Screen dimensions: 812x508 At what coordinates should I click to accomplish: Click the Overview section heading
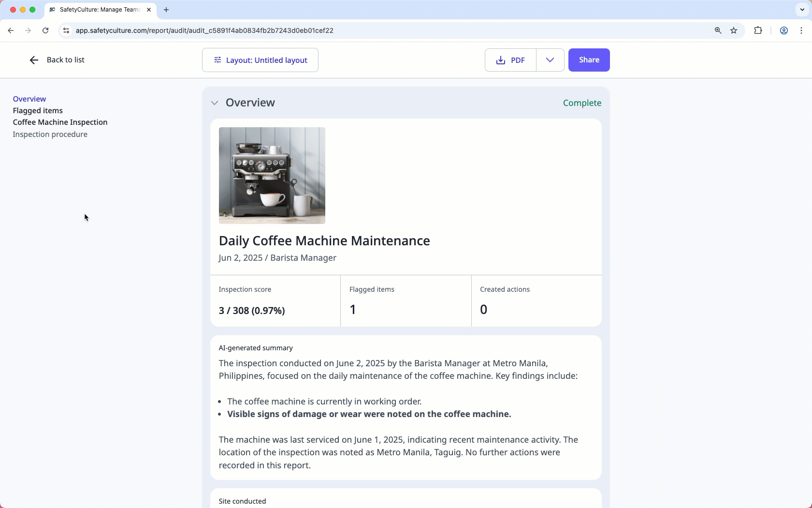250,103
